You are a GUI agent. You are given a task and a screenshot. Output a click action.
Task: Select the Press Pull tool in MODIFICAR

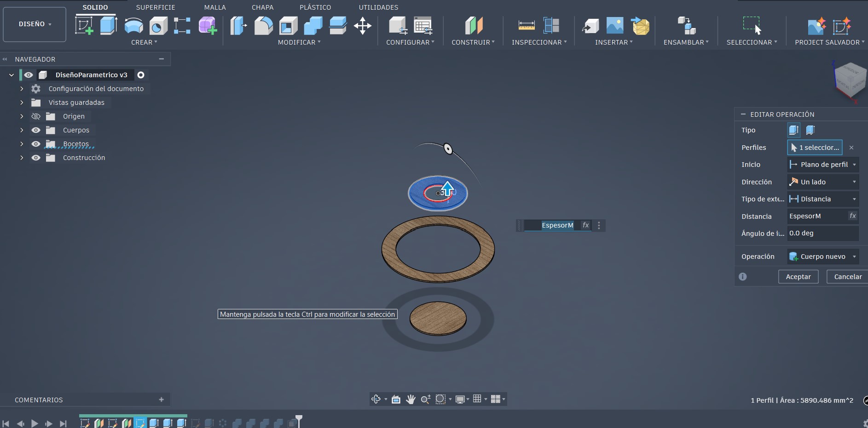tap(238, 25)
